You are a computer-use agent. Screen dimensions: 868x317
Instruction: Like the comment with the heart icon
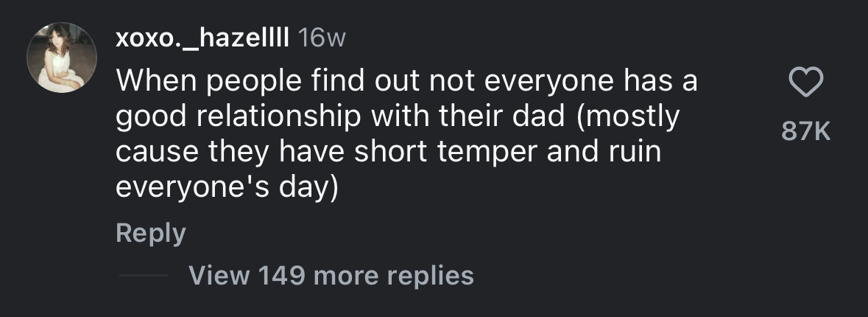click(805, 83)
